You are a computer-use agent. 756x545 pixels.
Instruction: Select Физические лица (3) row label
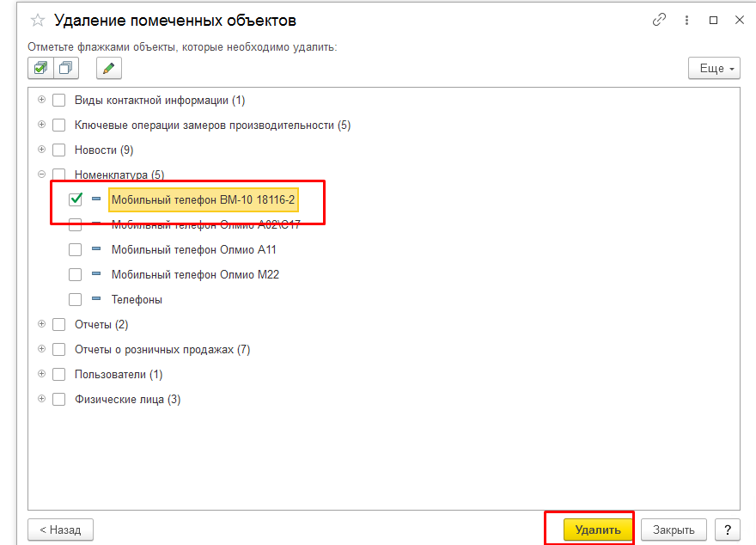point(128,400)
